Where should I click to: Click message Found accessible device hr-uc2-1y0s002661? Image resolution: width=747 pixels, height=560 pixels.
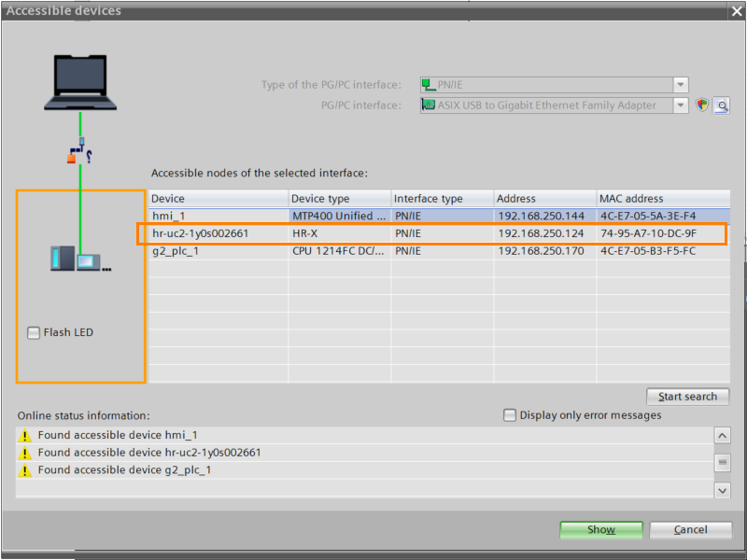pos(149,453)
